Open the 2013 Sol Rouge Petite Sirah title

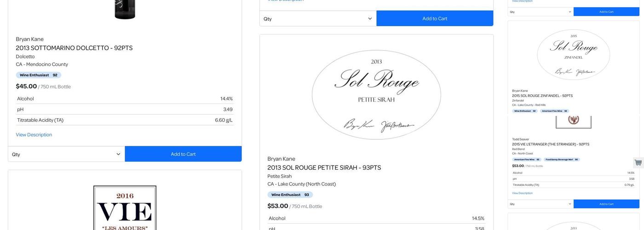coord(324,167)
